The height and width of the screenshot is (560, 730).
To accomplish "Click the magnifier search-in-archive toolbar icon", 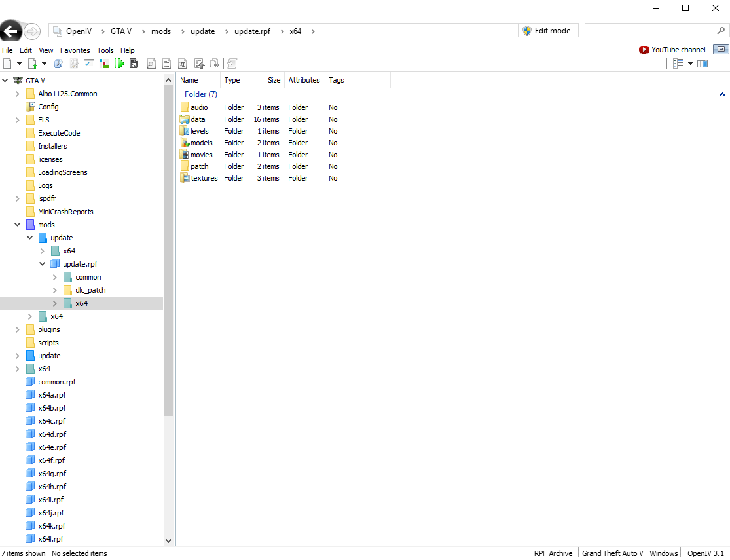I will [x=59, y=64].
